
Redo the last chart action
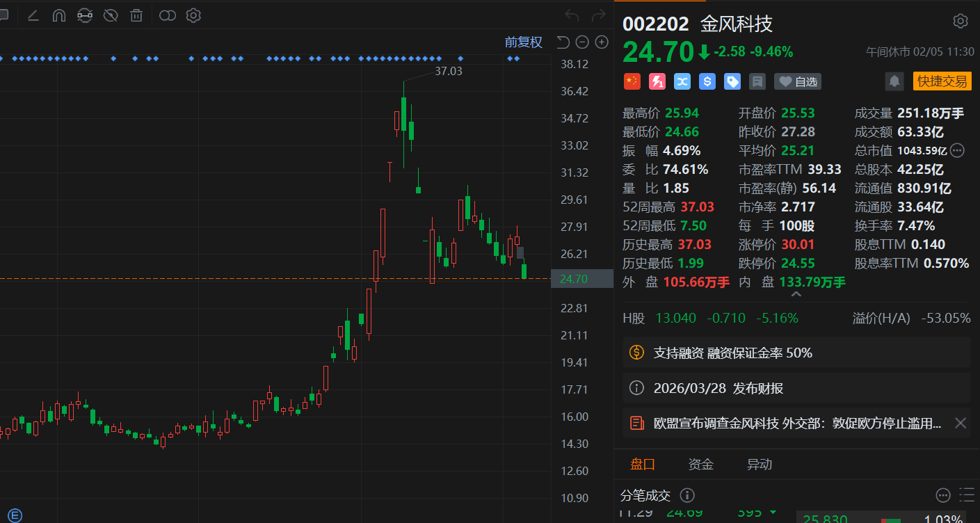coord(598,15)
